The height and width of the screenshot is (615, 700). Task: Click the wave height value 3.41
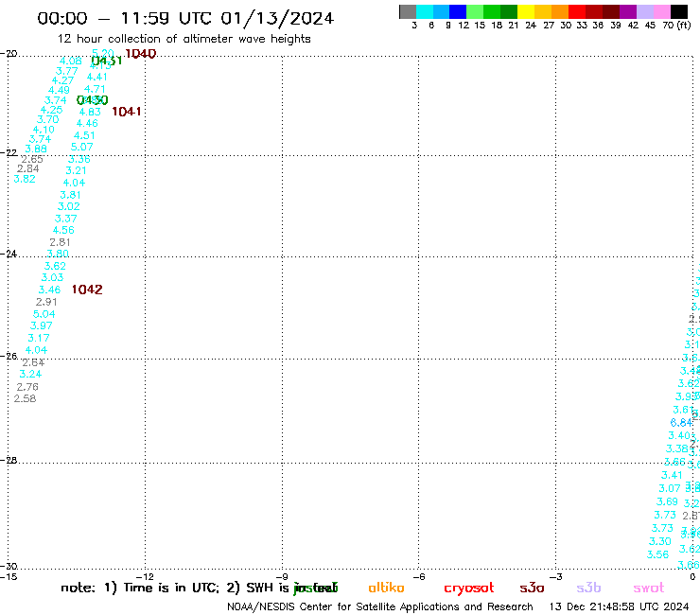point(672,475)
